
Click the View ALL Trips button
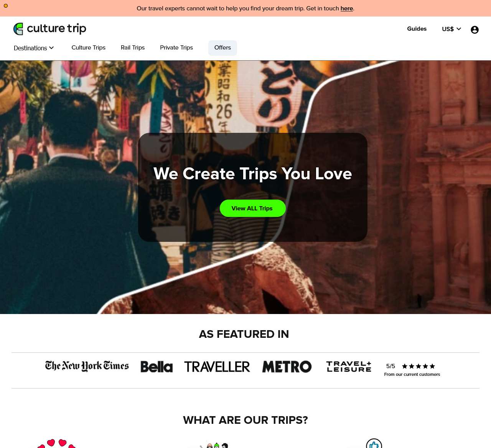252,208
